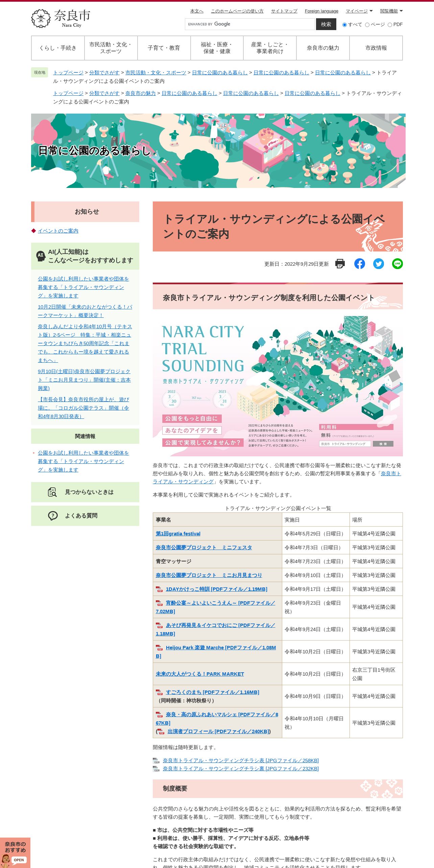Open 奈良市公園夢プロジェクト ミニお月見まつり table link
This screenshot has height=868, width=434.
209,575
